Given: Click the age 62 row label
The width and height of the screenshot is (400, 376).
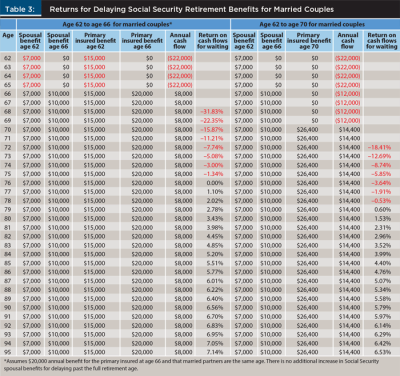Looking at the screenshot, I should tap(8, 58).
